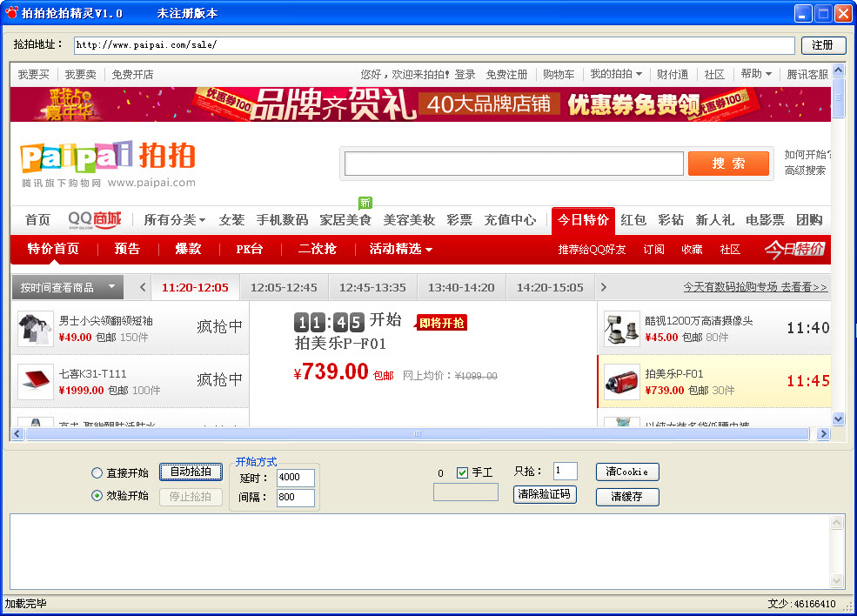857x616 pixels.
Task: Focus the 延时 delay input field
Action: (x=296, y=478)
